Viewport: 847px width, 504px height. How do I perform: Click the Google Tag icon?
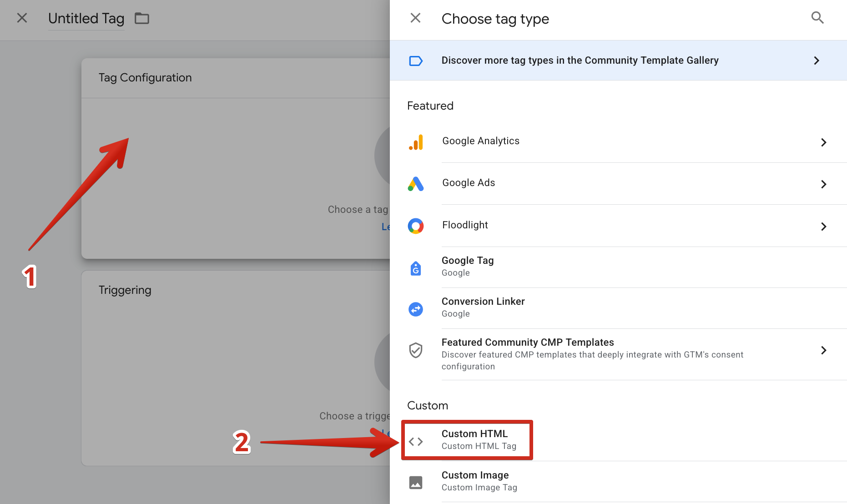[x=416, y=268]
